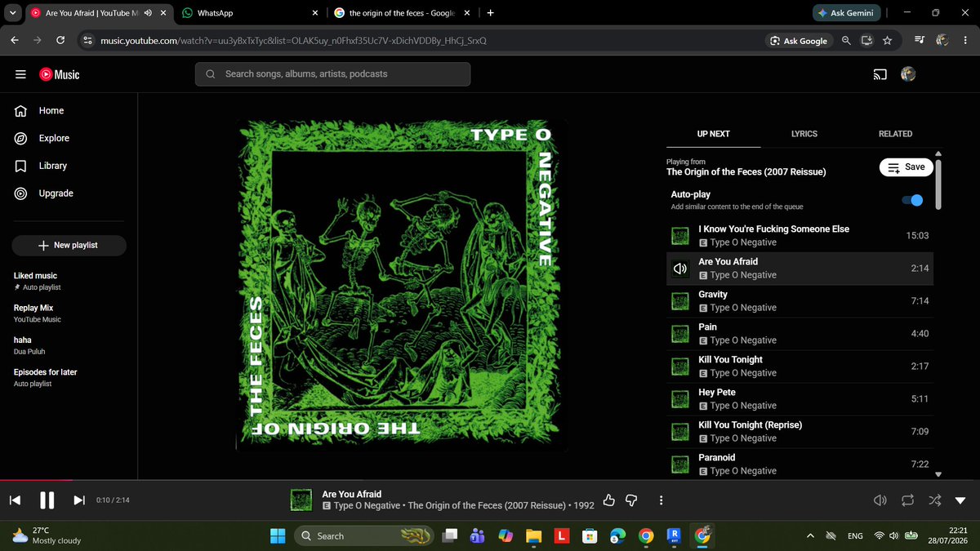Toggle the Auto-play switch
Viewport: 980px width, 551px height.
tap(912, 200)
